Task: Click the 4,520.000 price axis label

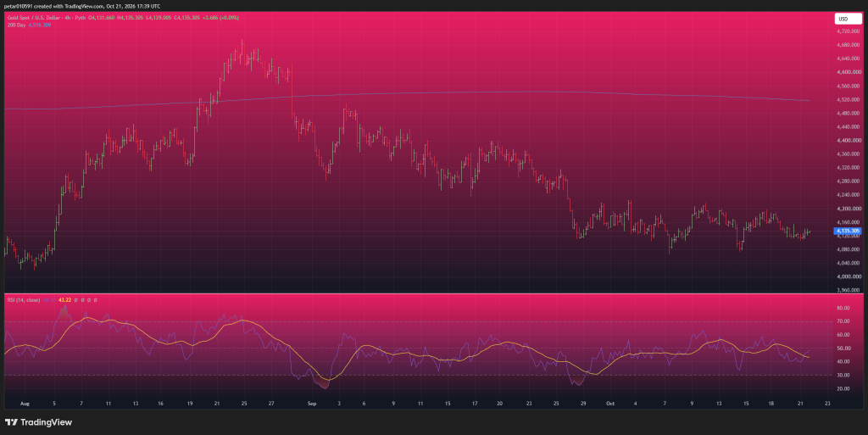Action: (x=849, y=99)
